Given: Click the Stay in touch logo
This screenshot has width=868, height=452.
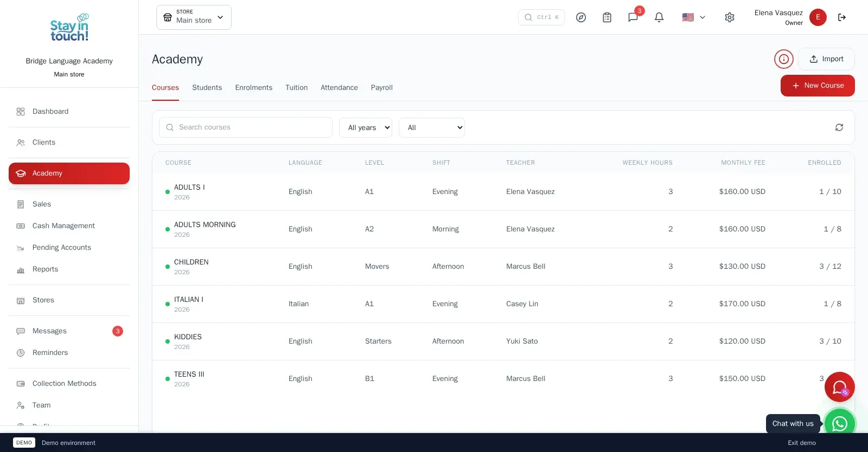Looking at the screenshot, I should click(69, 28).
